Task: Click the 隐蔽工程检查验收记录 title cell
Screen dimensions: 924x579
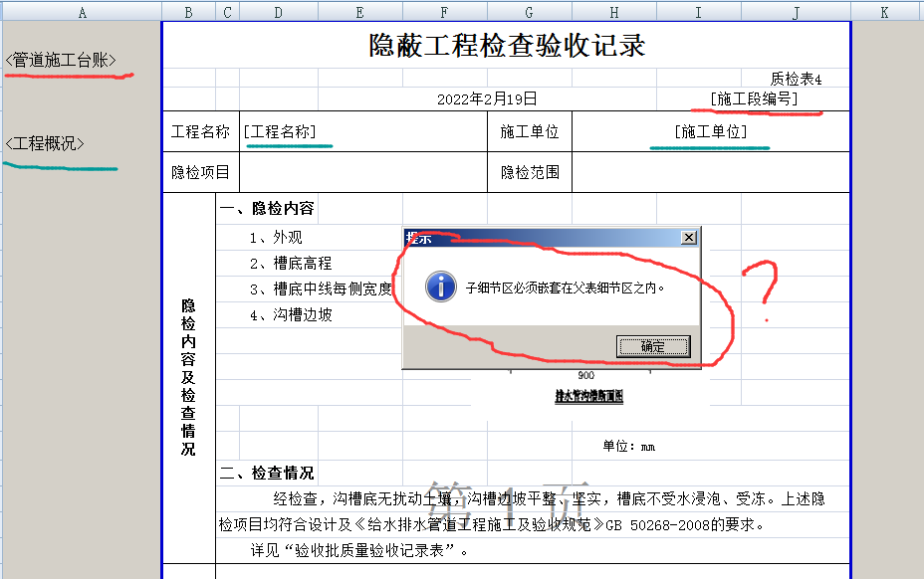Action: click(x=507, y=46)
